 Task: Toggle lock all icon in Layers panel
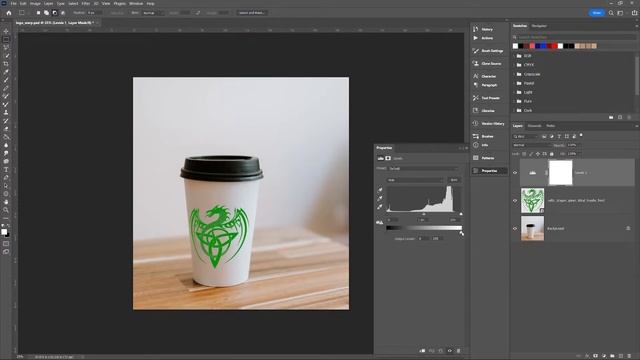pos(552,154)
